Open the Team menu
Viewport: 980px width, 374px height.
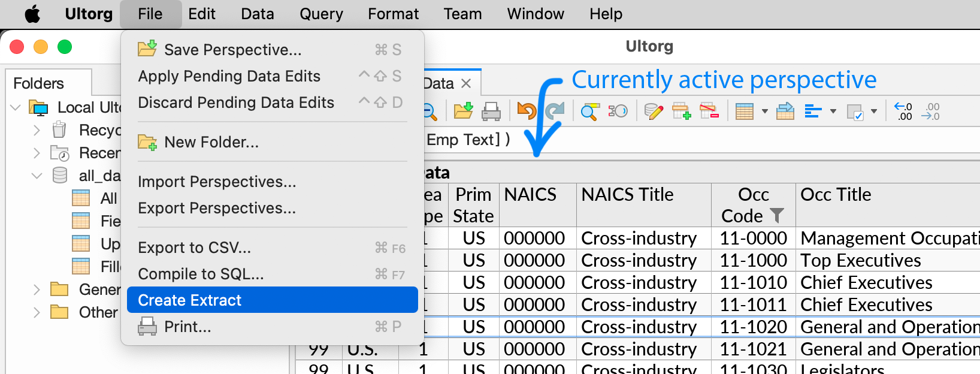coord(462,14)
